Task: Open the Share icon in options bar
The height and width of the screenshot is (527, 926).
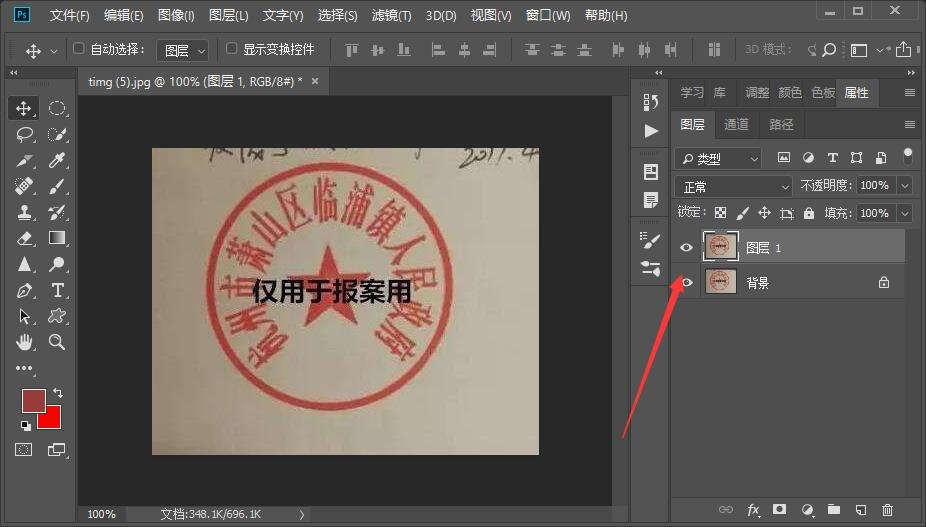Action: (903, 50)
